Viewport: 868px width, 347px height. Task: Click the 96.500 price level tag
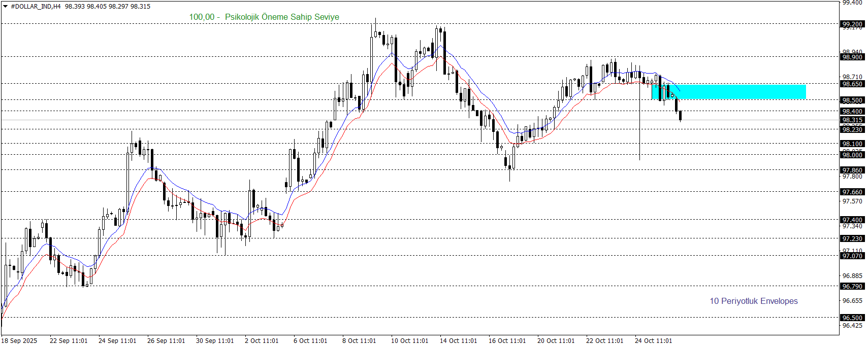(852, 318)
